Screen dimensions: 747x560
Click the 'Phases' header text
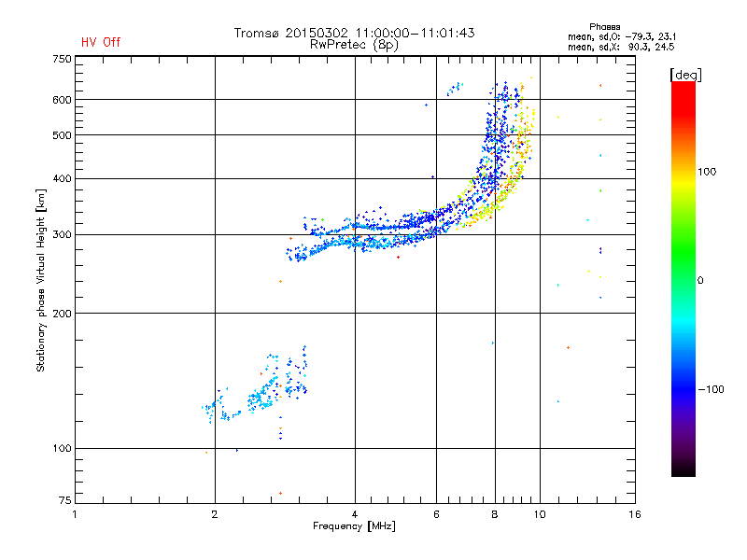point(604,27)
